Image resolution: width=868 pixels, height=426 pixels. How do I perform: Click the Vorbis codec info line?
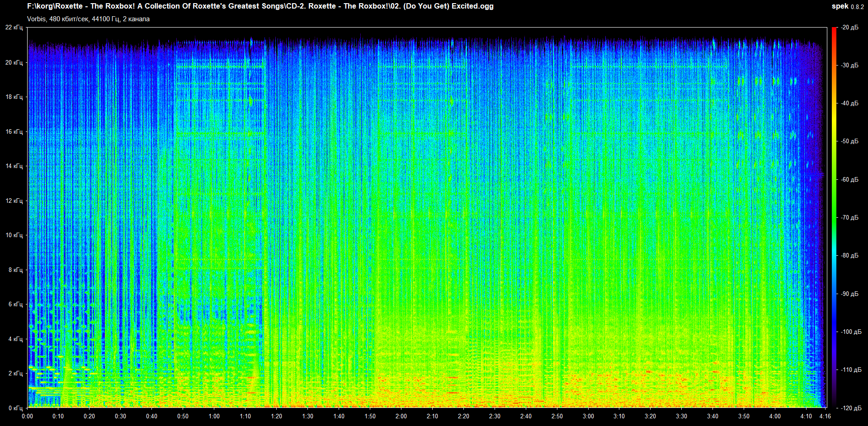coord(88,19)
